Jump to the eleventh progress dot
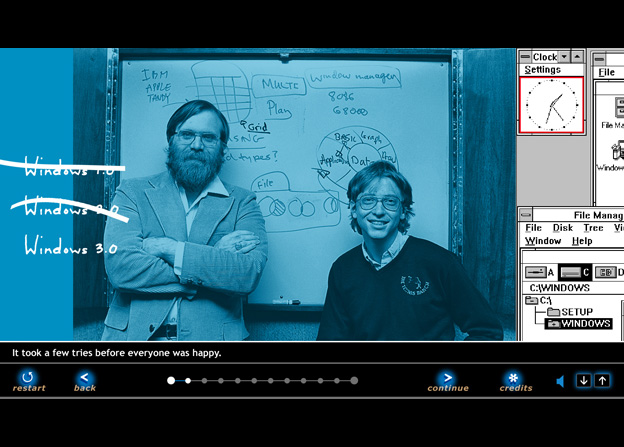Viewport: 624px width, 447px height. pos(337,381)
